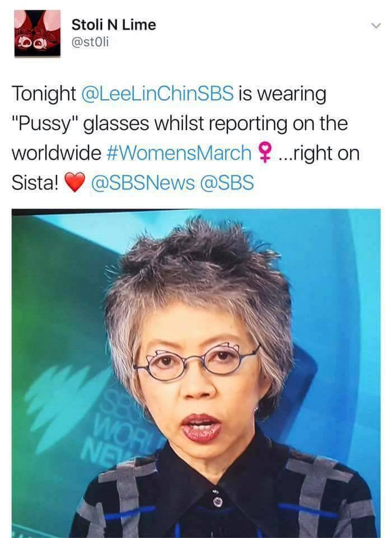The width and height of the screenshot is (392, 538).
Task: Click the red heart emoji
Action: coord(74,182)
